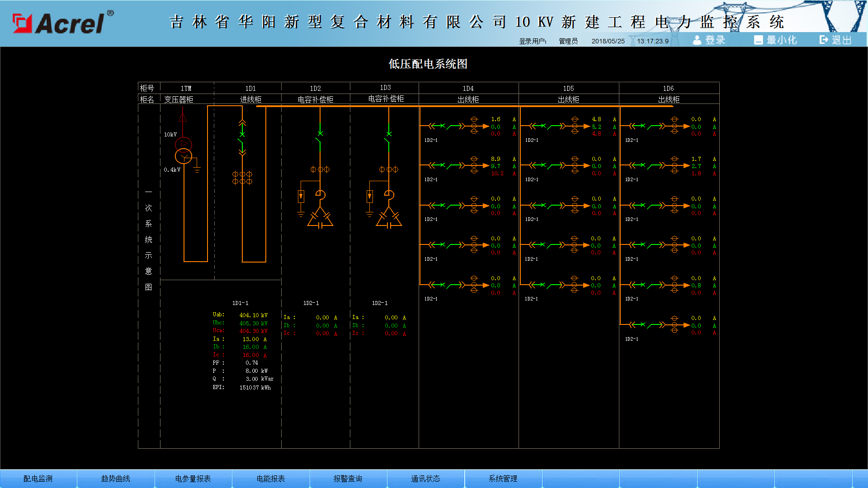Click the 1D1 current transformer group symbol
This screenshot has height=488, width=868.
coord(242,178)
